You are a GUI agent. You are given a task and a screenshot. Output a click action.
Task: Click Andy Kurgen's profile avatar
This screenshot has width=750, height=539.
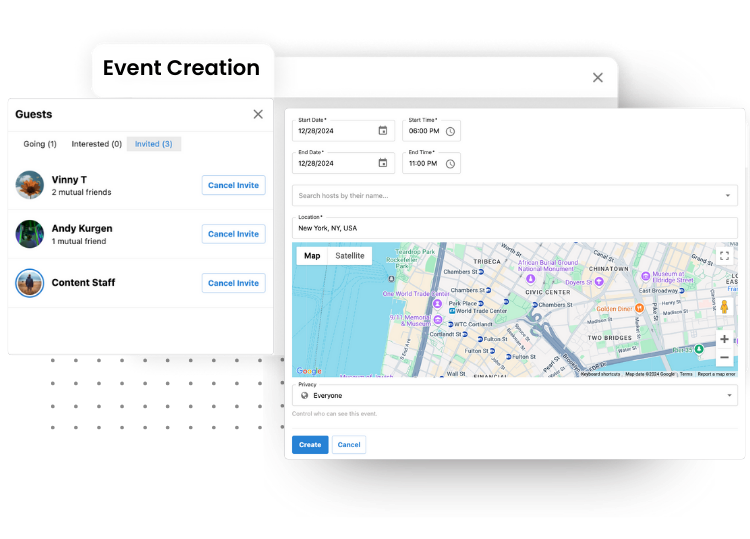[30, 234]
